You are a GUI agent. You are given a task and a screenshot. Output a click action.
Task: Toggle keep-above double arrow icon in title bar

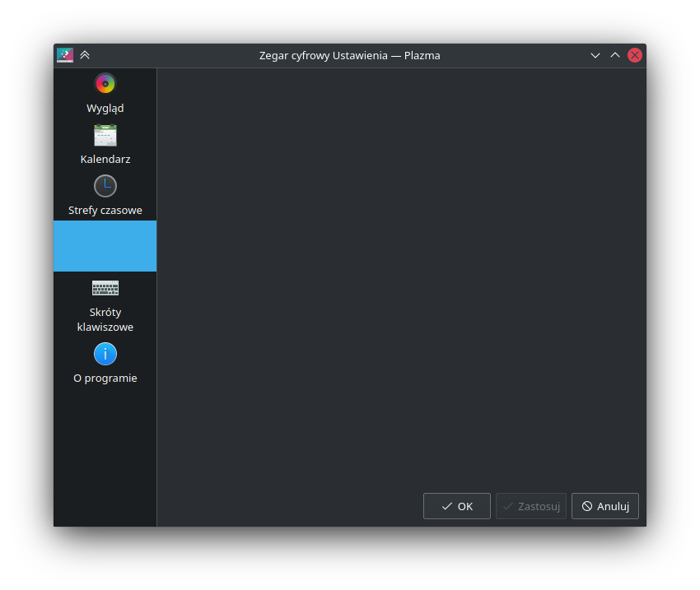(85, 55)
